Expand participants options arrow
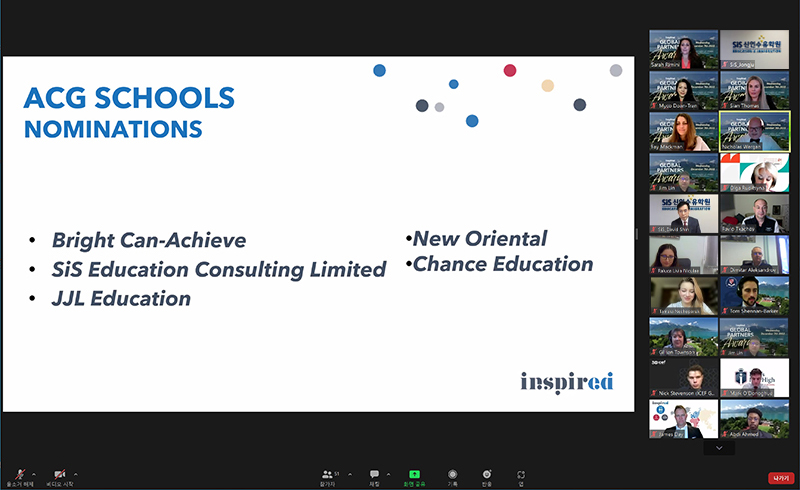Image resolution: width=800 pixels, height=490 pixels. click(350, 474)
